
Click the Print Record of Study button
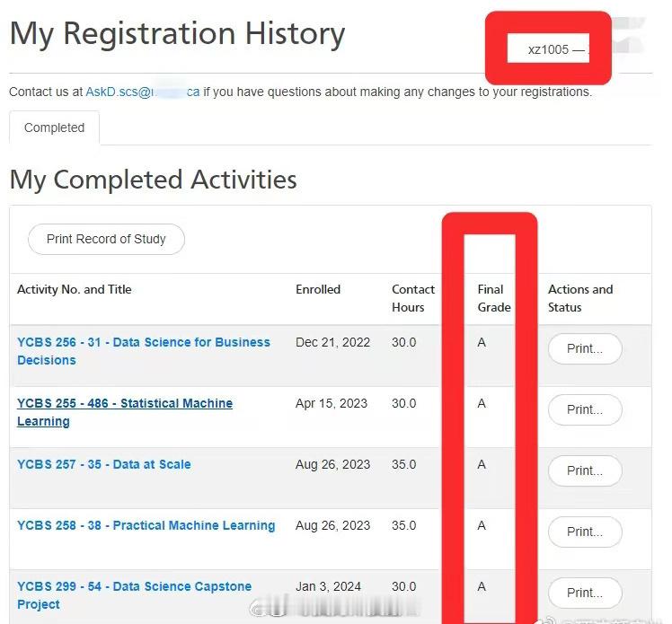[106, 239]
